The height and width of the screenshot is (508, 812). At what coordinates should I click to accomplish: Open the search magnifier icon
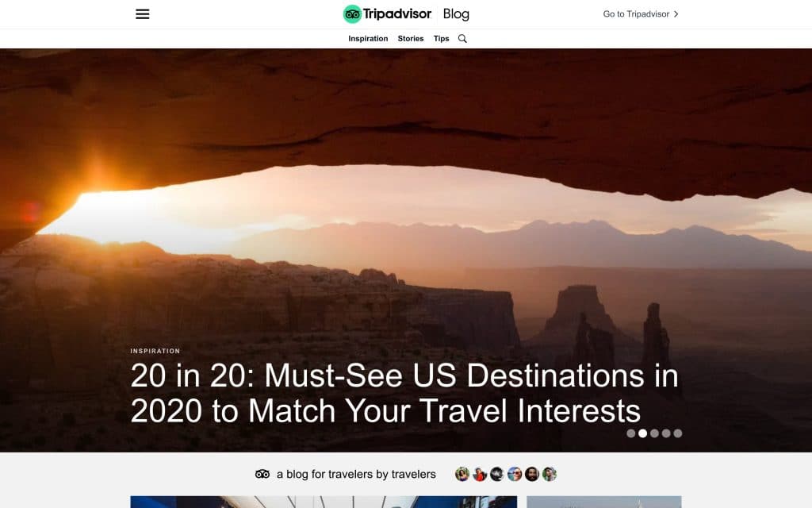coord(462,38)
